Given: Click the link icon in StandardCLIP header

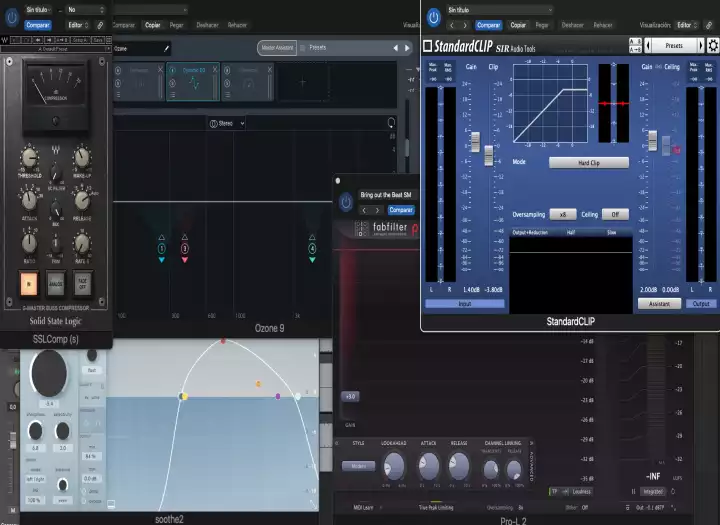Looking at the screenshot, I should 710,25.
